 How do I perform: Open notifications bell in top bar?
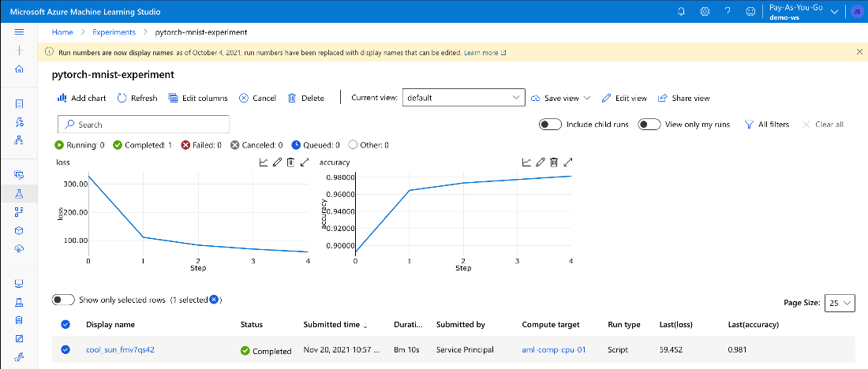pyautogui.click(x=682, y=11)
